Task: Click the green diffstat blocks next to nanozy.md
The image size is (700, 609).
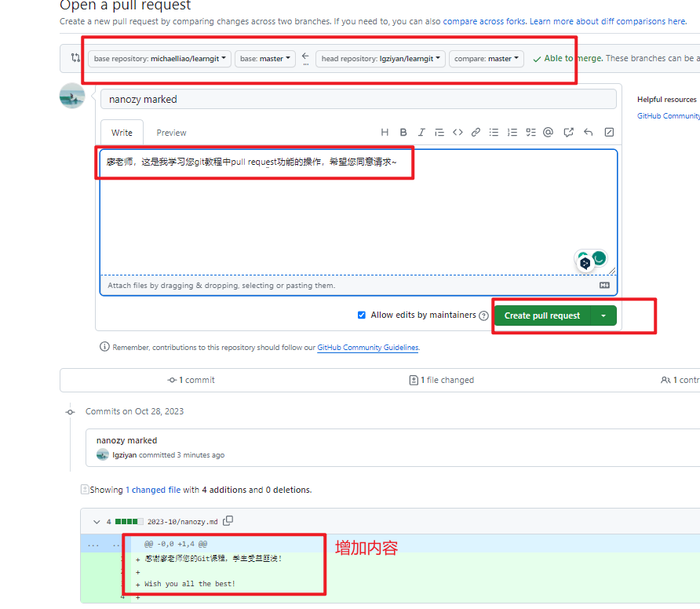Action: coord(129,521)
